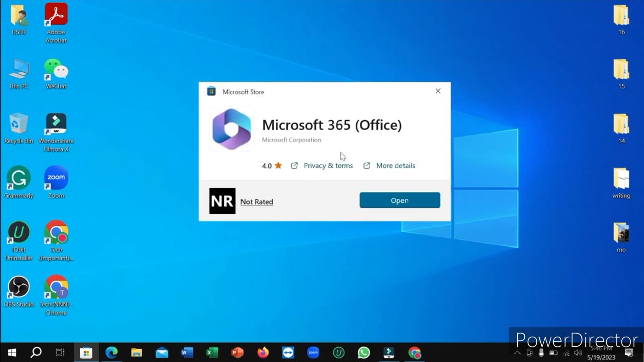644x362 pixels.
Task: Select the folder named 16
Action: [x=621, y=20]
